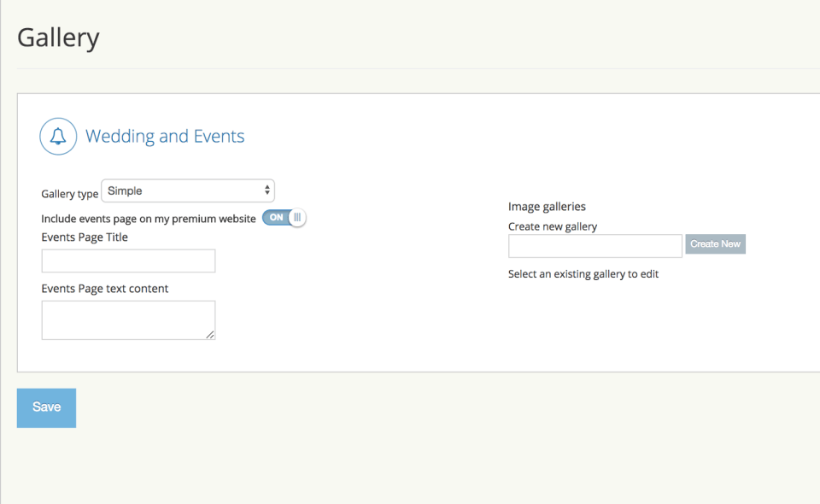Focus the Create new gallery text box
This screenshot has width=820, height=504.
click(x=594, y=246)
